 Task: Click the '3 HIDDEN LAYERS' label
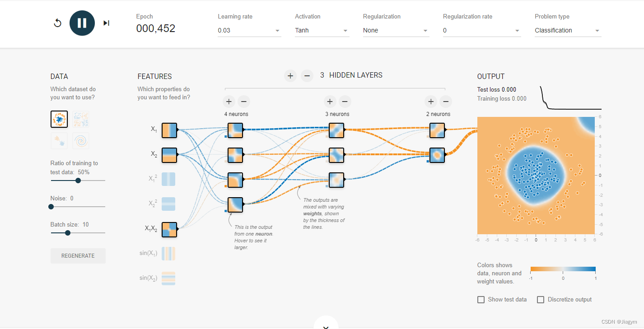[351, 75]
